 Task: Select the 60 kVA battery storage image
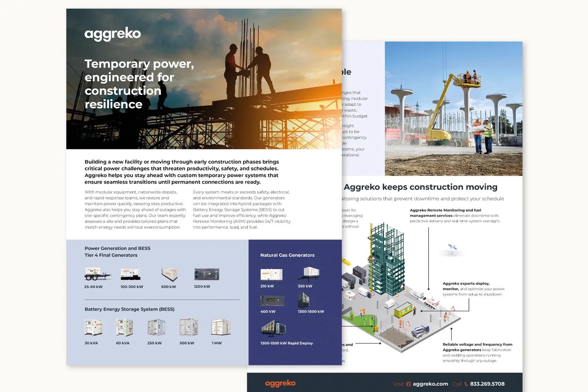pos(125,327)
